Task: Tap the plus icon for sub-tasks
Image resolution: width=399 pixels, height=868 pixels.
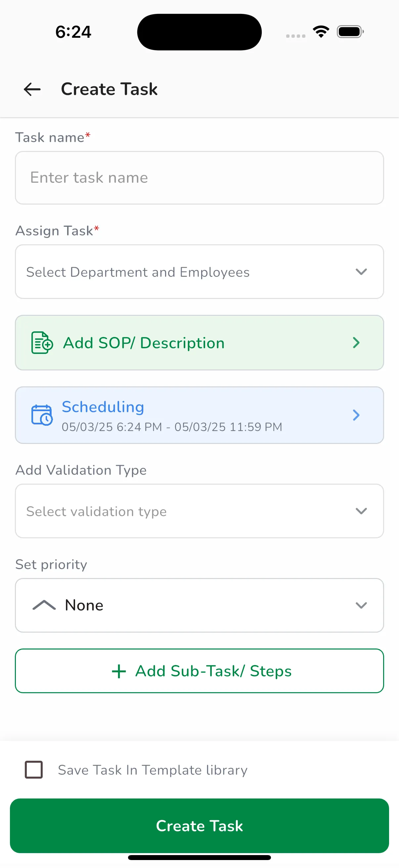Action: pyautogui.click(x=119, y=671)
